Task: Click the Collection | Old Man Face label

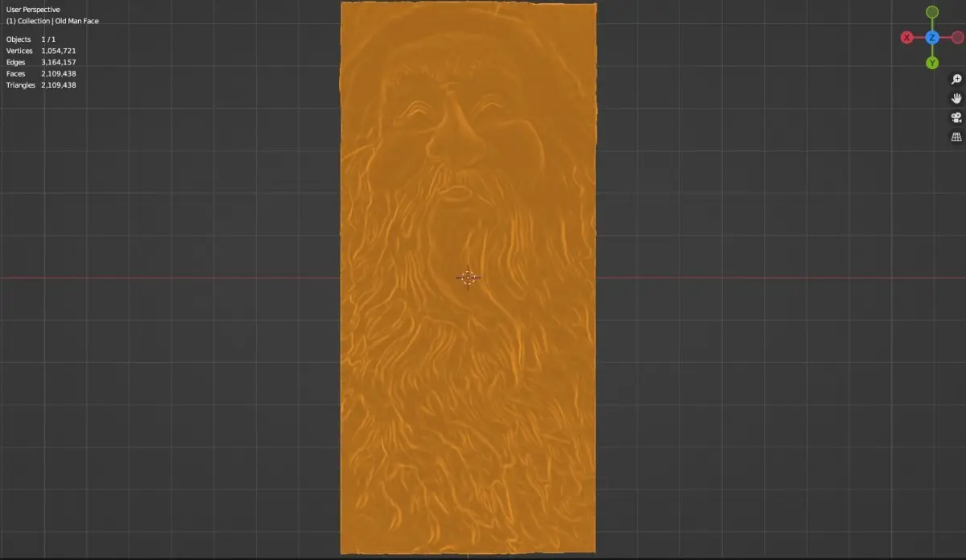Action: click(x=52, y=21)
